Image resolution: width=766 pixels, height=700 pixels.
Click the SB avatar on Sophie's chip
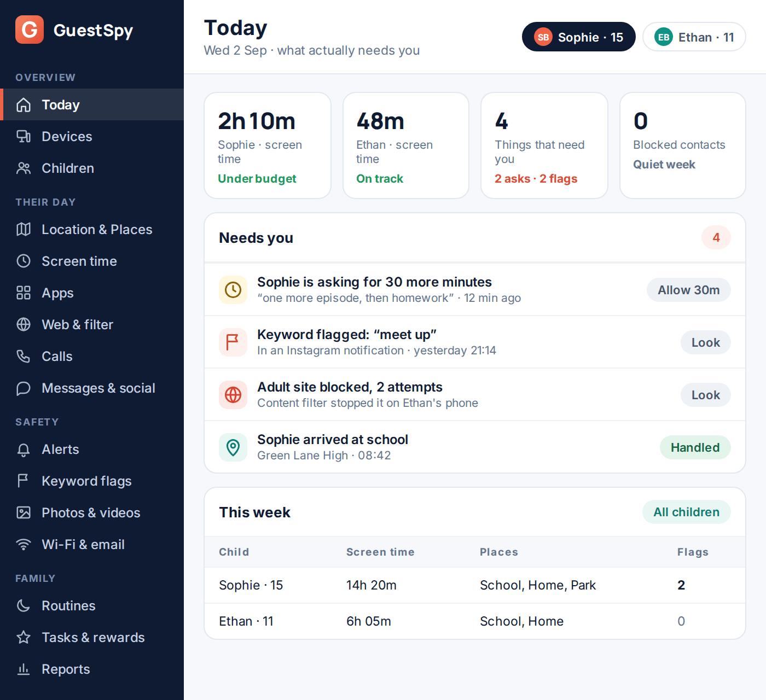(x=543, y=37)
